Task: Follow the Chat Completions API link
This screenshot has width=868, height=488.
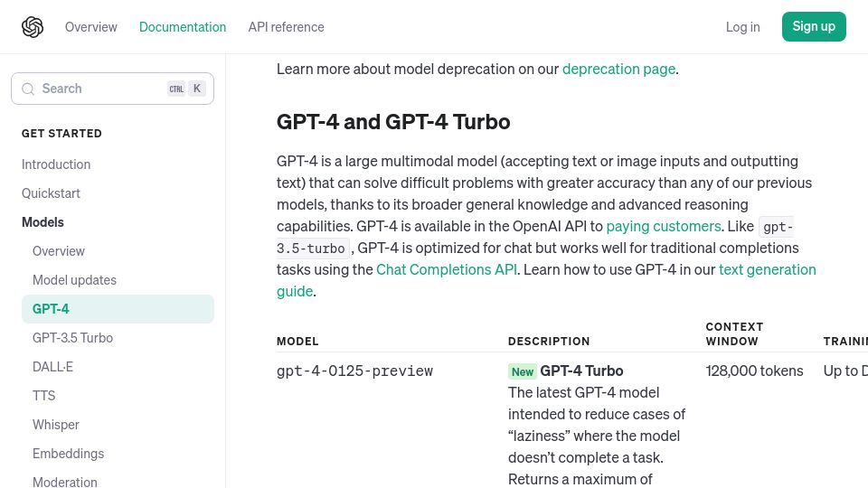Action: click(x=446, y=269)
